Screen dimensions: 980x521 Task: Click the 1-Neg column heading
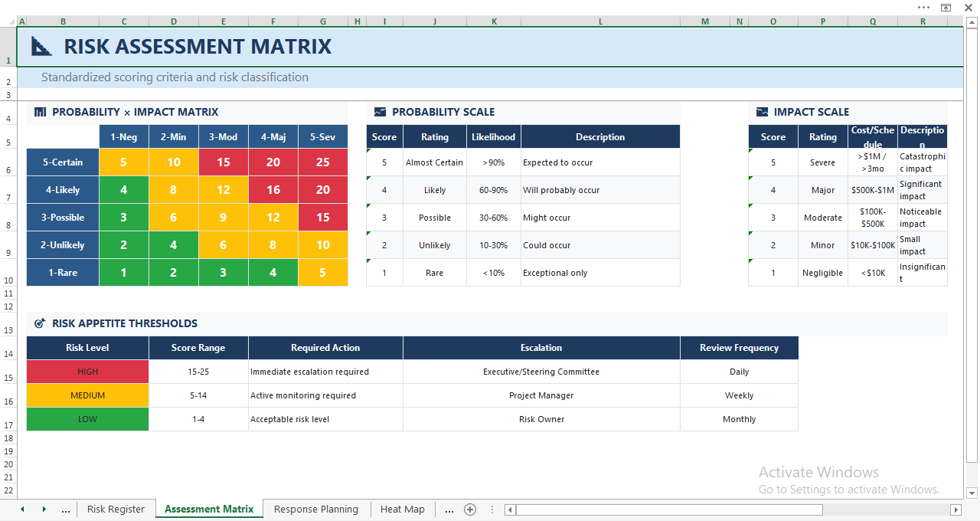[124, 137]
